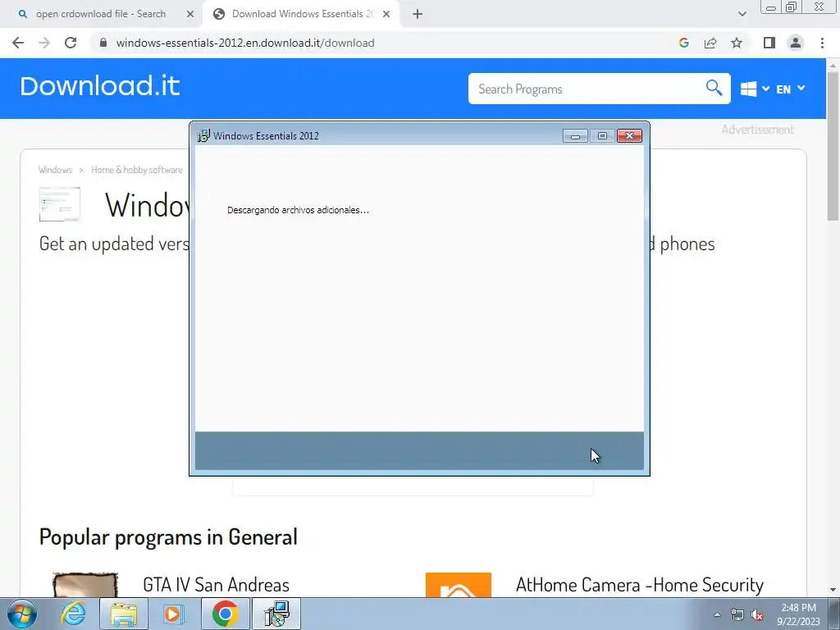The height and width of the screenshot is (630, 840).
Task: Minimize the Chrome browser window
Action: coord(771,7)
